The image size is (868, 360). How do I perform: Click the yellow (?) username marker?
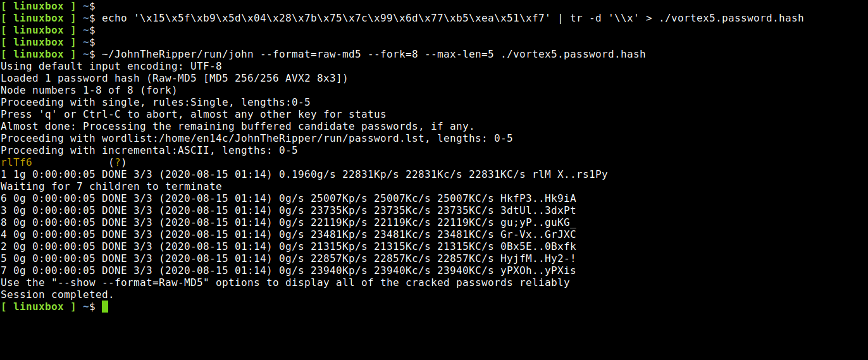point(118,163)
